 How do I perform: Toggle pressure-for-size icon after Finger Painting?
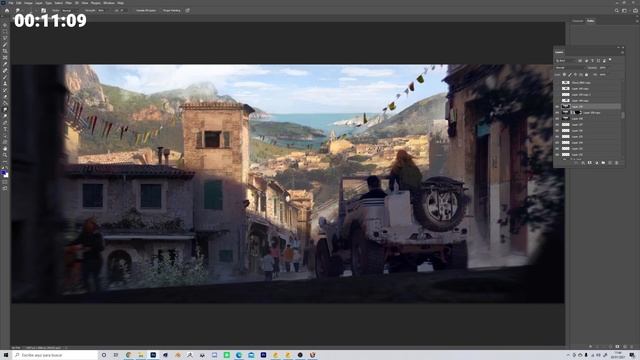pos(187,11)
